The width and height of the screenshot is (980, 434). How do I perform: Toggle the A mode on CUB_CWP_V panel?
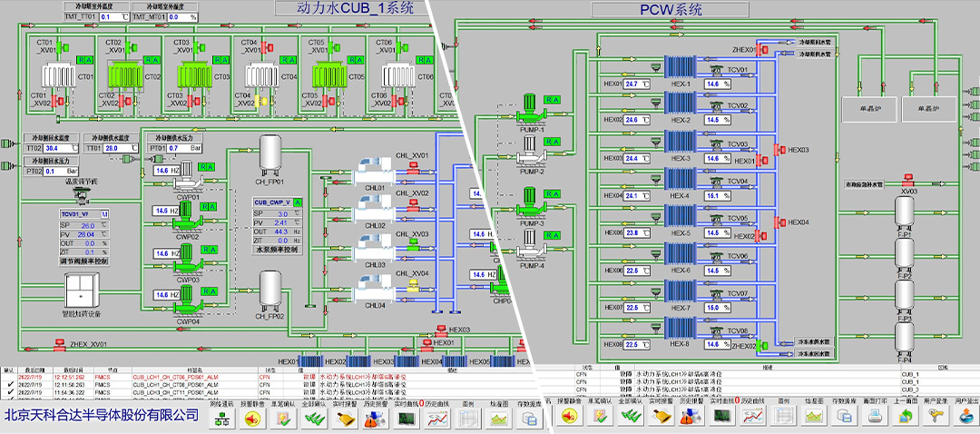(x=296, y=202)
